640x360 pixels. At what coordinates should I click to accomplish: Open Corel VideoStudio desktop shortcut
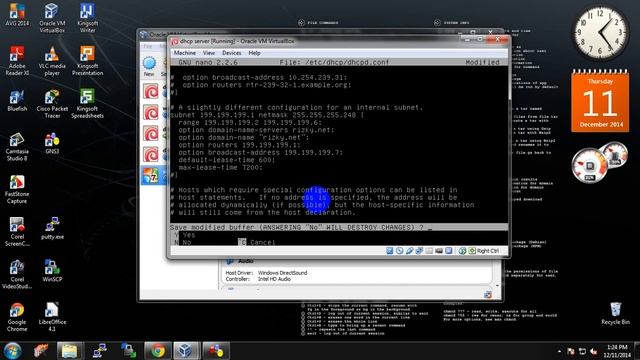[17, 274]
